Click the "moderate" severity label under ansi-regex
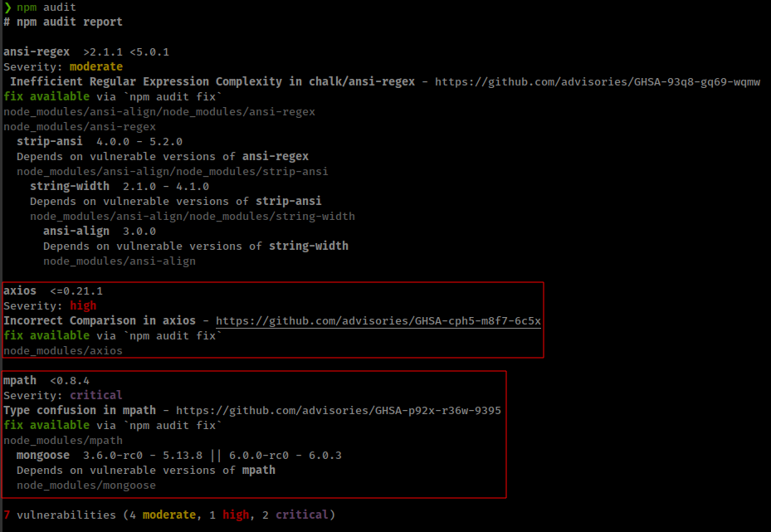 pyautogui.click(x=95, y=67)
